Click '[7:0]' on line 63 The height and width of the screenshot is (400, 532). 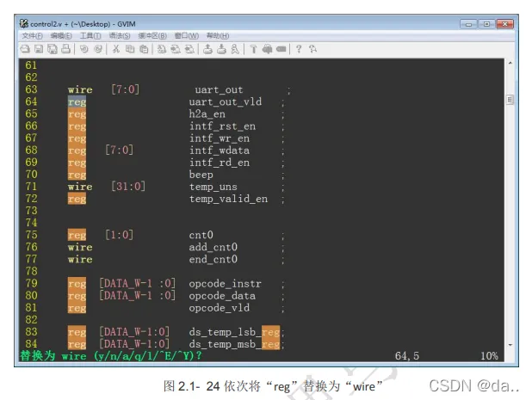coord(125,89)
